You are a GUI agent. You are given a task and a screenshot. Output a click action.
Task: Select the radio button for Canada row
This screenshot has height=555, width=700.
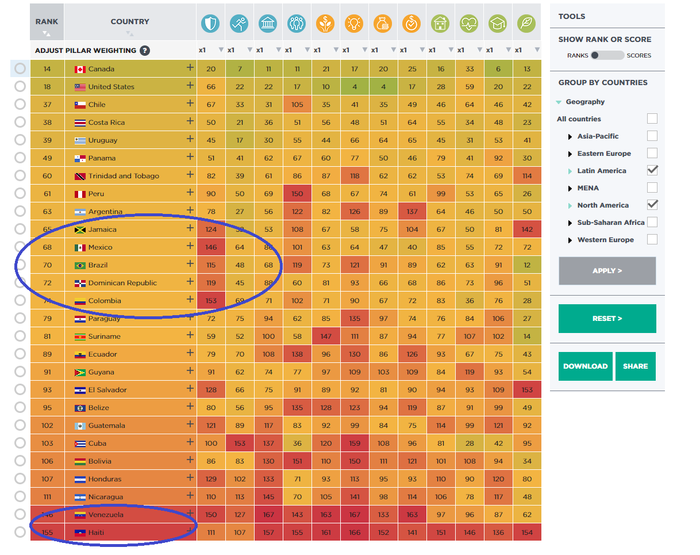pos(20,68)
